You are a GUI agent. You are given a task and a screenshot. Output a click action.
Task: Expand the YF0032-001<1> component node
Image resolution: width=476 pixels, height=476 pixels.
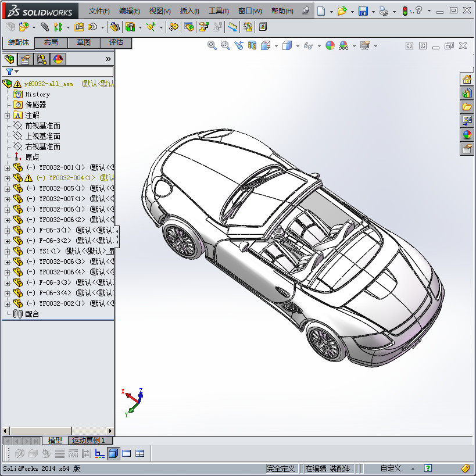(x=7, y=168)
